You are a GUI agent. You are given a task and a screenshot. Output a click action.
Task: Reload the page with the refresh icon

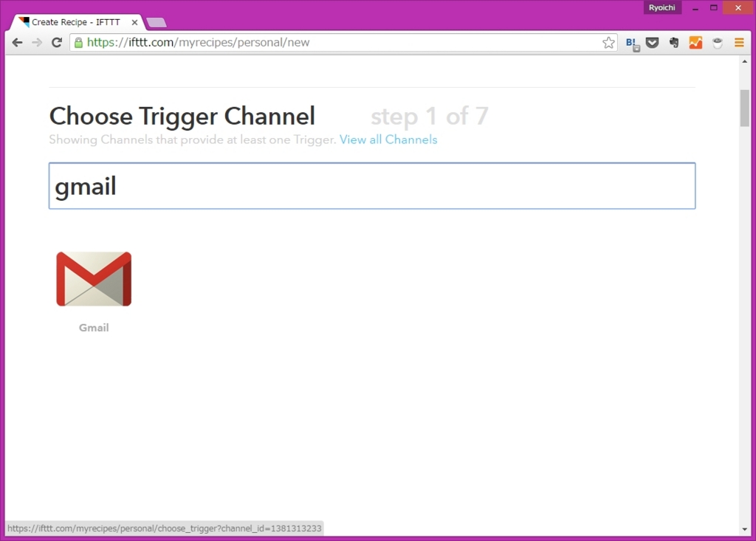pyautogui.click(x=56, y=42)
